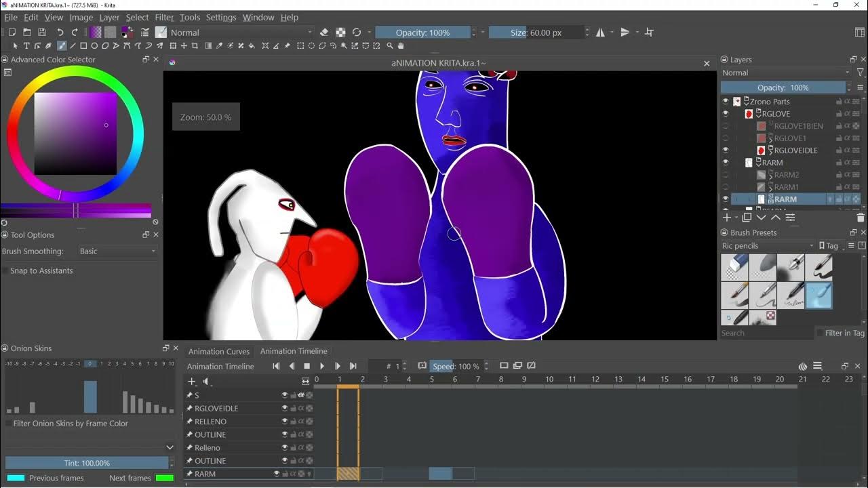Open the Layers panel blending mode dropdown
The height and width of the screenshot is (488, 868).
[x=785, y=73]
